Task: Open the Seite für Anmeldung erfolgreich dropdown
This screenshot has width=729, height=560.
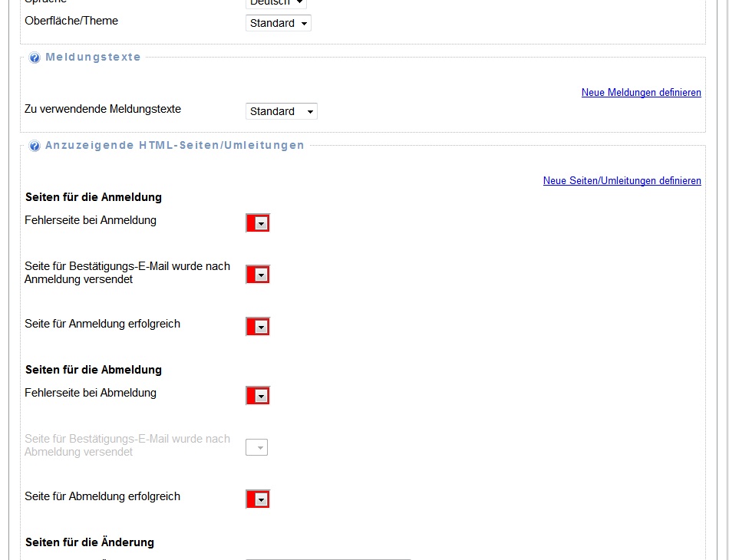Action: [x=259, y=327]
